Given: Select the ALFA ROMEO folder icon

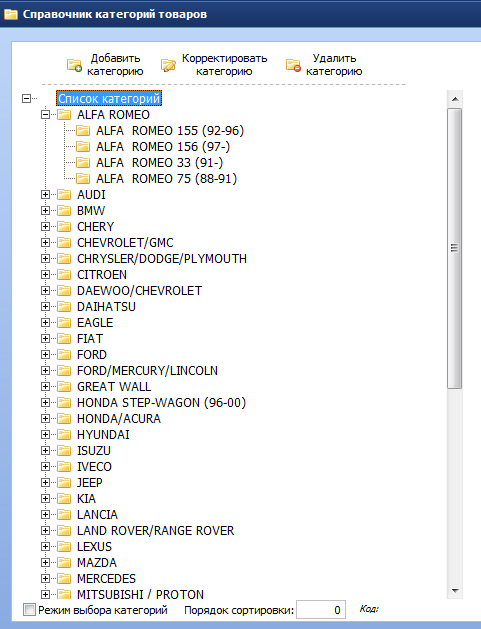Looking at the screenshot, I should 64,115.
